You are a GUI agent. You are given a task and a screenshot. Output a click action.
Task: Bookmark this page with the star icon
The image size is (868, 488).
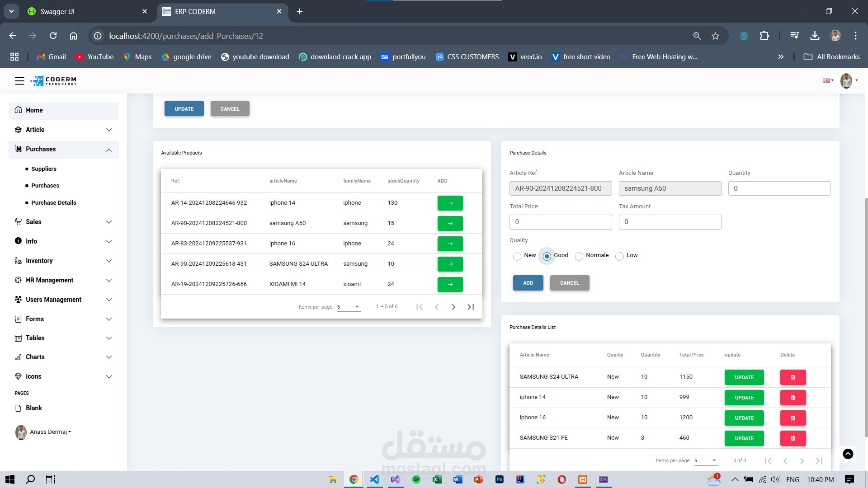click(715, 36)
